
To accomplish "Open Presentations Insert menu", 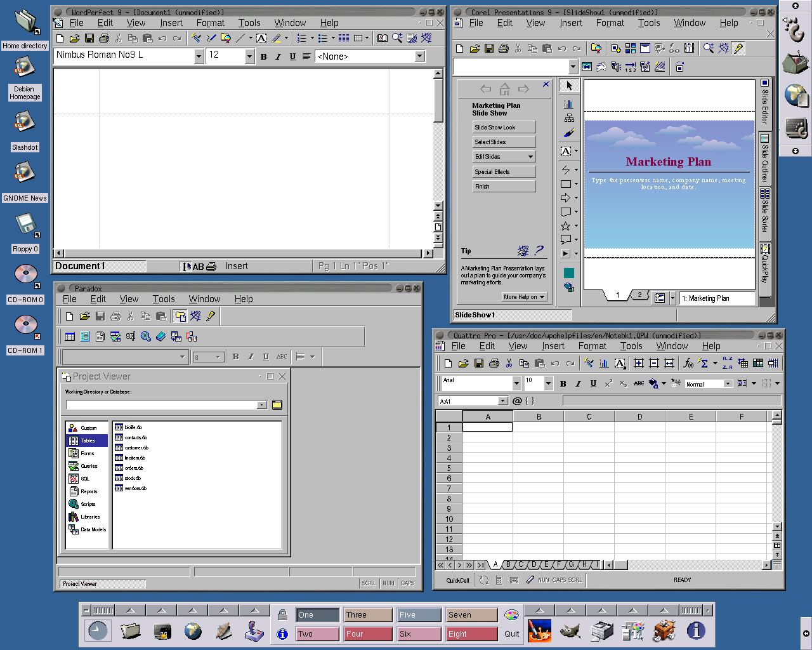I will 570,23.
